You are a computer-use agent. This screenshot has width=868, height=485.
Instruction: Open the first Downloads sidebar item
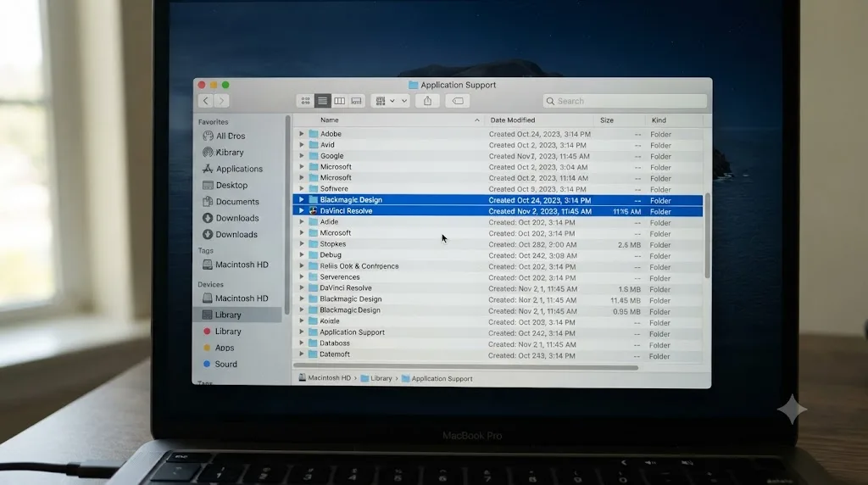coord(231,218)
